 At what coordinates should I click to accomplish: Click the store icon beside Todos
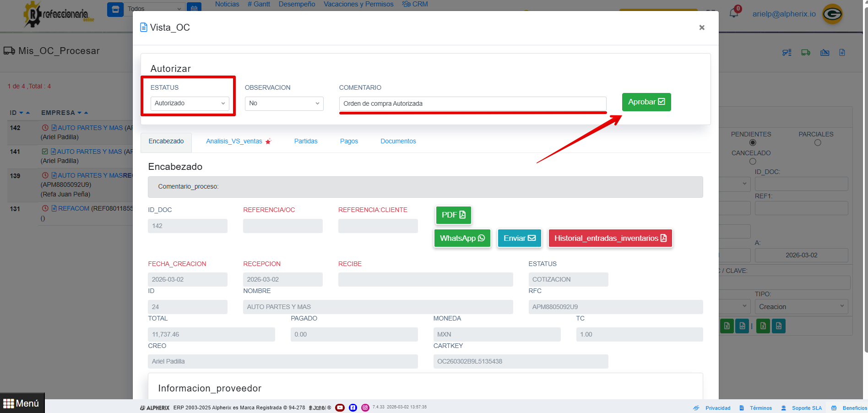point(115,9)
